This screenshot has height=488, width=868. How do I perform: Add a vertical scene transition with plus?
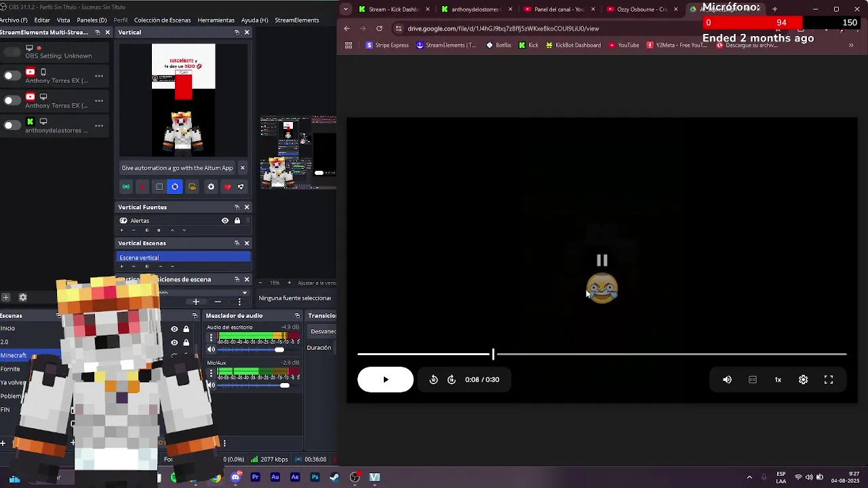pyautogui.click(x=196, y=302)
